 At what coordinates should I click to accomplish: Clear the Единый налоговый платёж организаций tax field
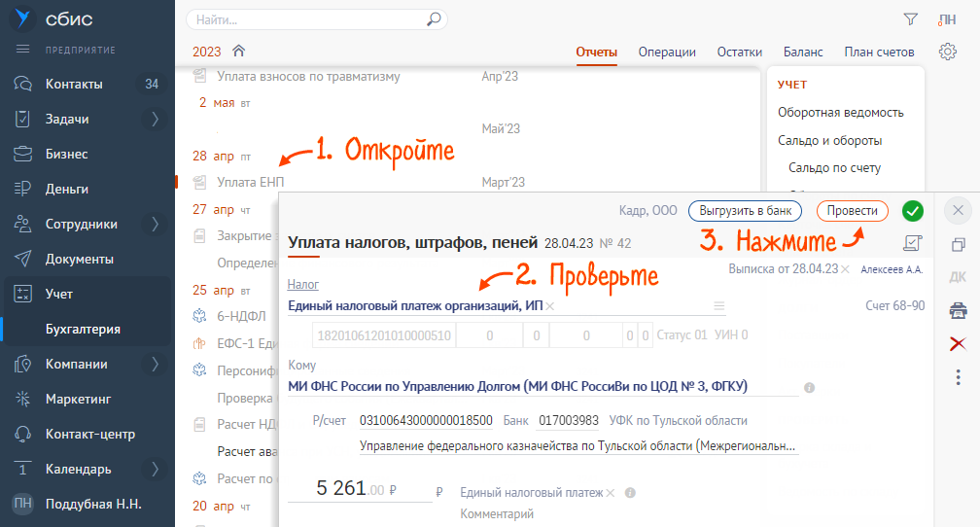(x=550, y=306)
